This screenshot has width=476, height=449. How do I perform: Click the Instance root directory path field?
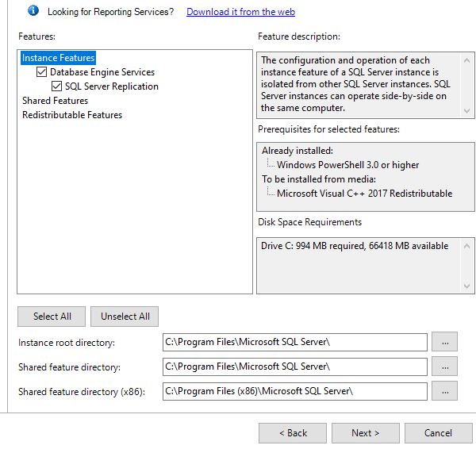[295, 342]
